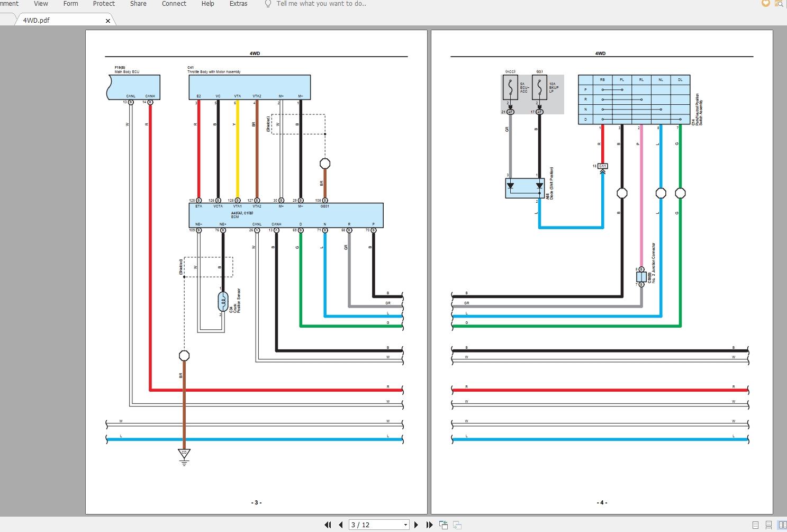The height and width of the screenshot is (532, 787).
Task: Open the page number dropdown
Action: [x=405, y=525]
